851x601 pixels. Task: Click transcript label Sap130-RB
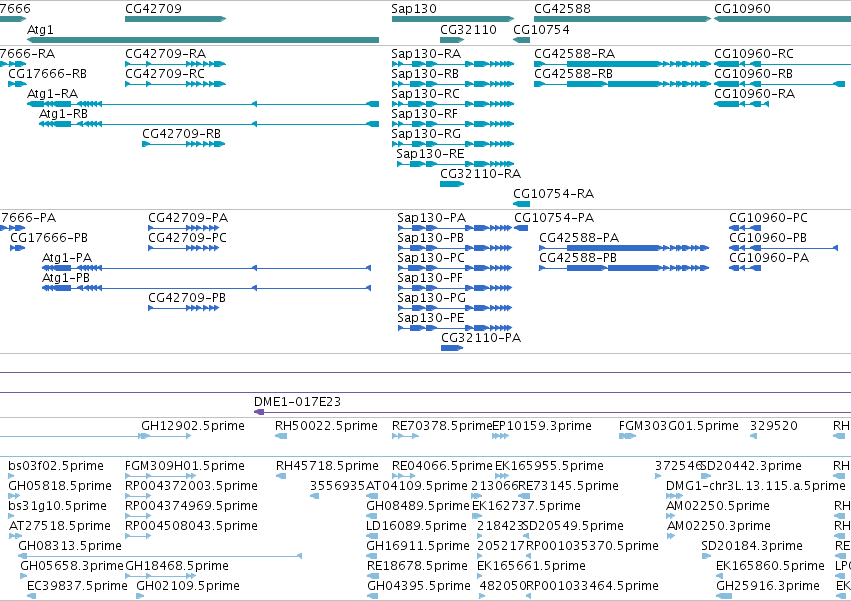tap(425, 73)
